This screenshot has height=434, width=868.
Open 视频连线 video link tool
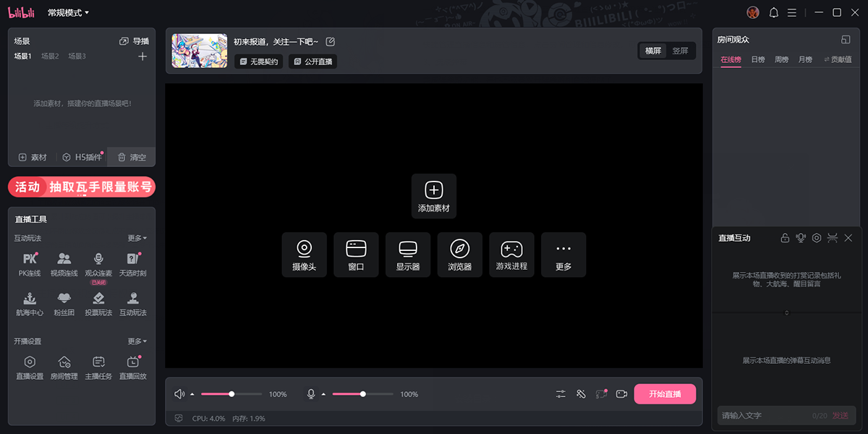64,264
